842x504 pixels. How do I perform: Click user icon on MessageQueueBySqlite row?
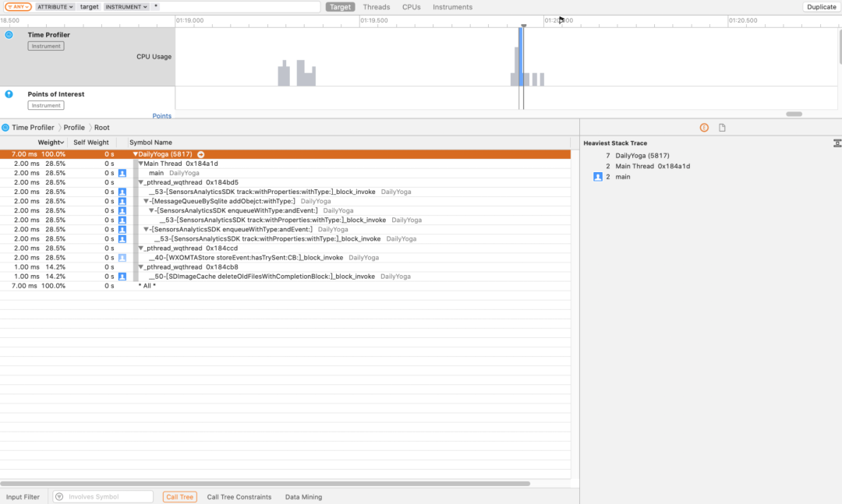point(122,201)
